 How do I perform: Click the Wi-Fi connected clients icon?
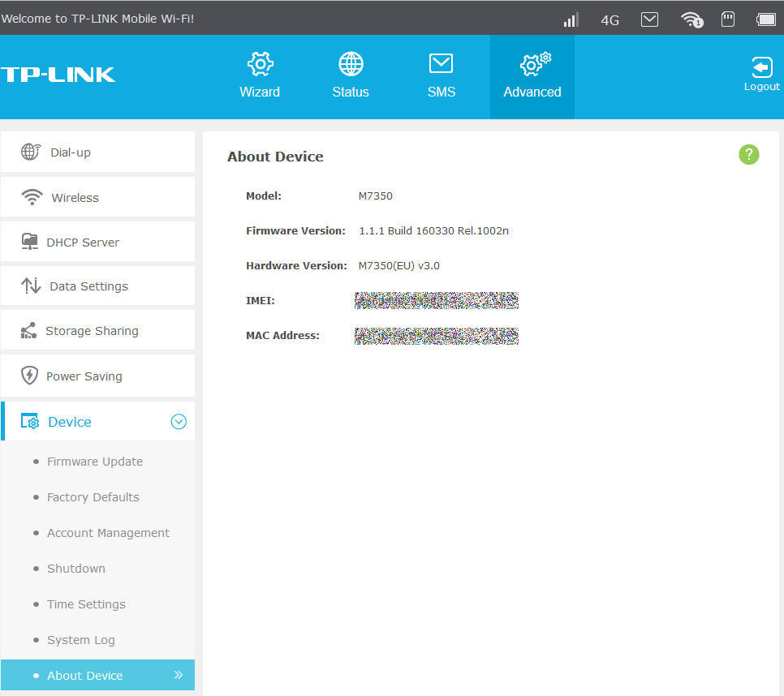pos(691,19)
